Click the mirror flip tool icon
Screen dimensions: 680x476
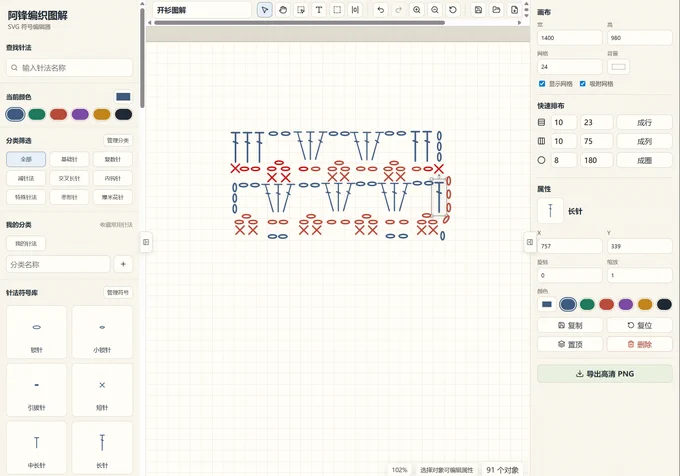[355, 10]
